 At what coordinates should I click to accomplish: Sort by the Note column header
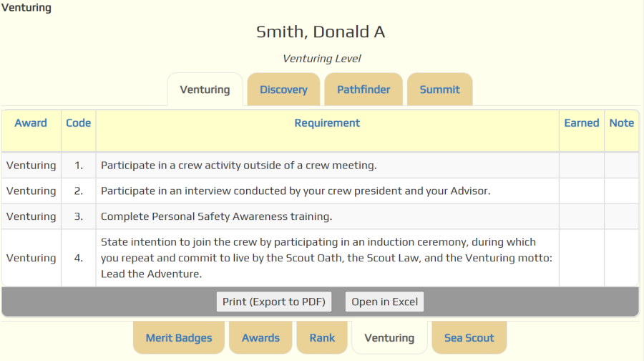coord(621,123)
